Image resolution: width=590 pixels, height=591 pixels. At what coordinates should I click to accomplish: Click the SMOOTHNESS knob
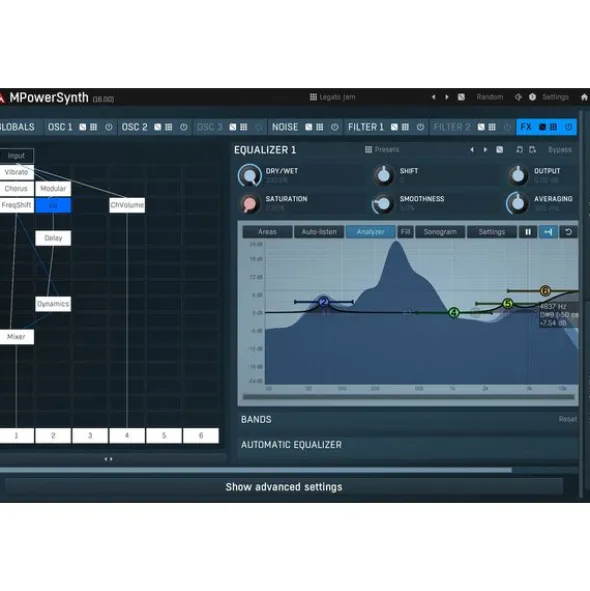pos(383,204)
